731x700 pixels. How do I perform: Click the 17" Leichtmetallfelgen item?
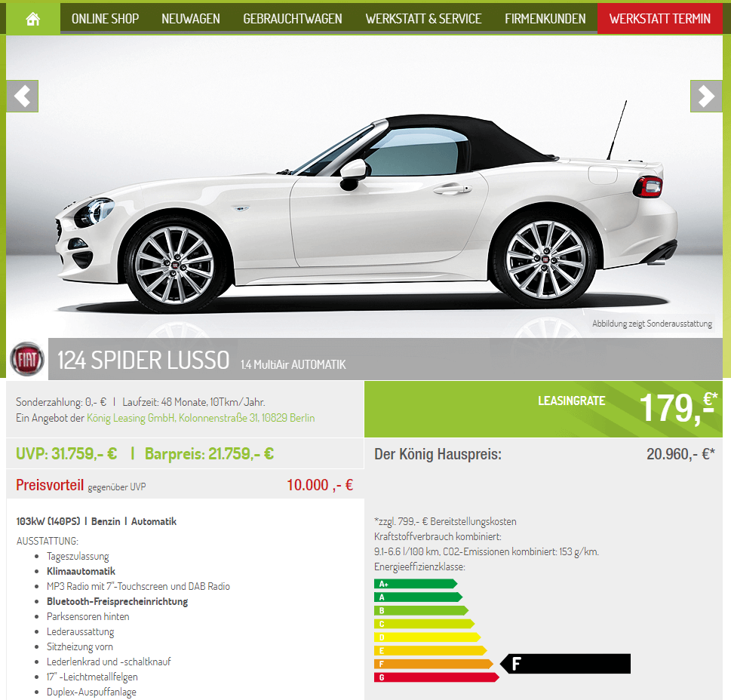92,677
